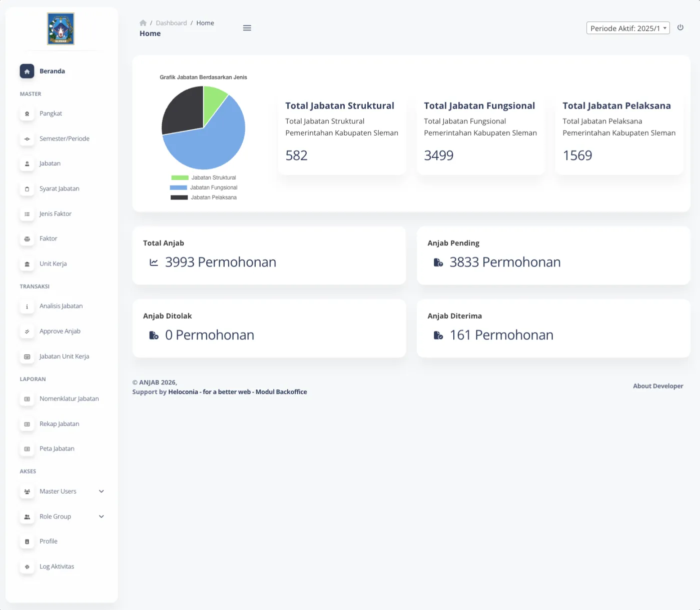Click the Unit Kerja building icon
700x610 pixels.
(27, 264)
